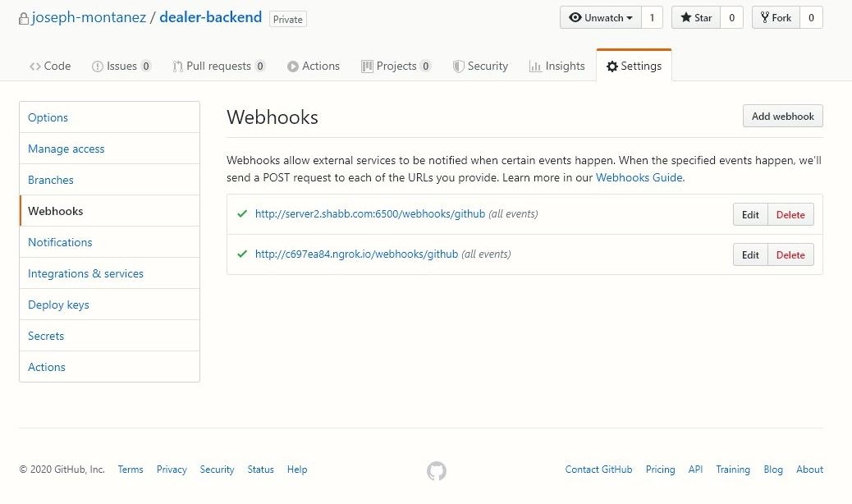
Task: Open the Issues tab
Action: point(121,66)
